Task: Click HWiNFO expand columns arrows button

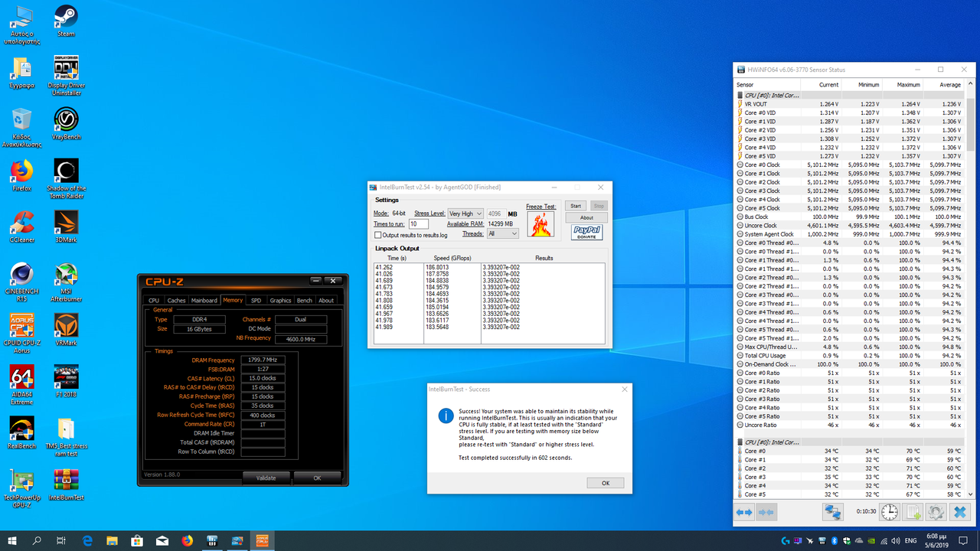Action: [x=745, y=512]
